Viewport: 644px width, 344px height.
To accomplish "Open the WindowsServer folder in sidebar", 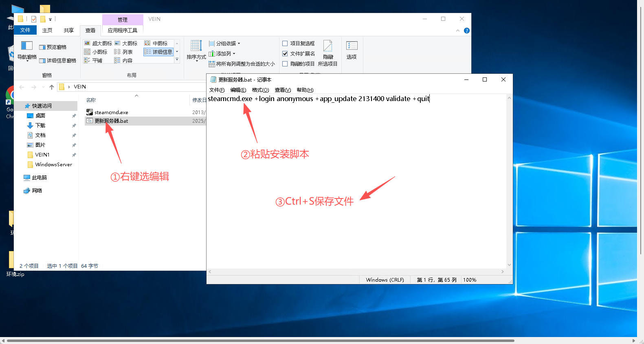I will click(53, 165).
